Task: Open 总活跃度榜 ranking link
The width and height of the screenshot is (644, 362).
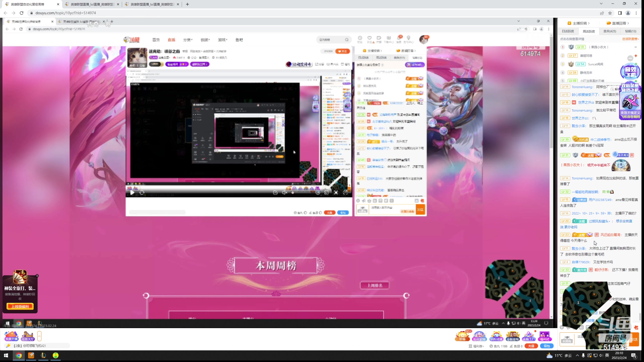Action: click(x=630, y=39)
